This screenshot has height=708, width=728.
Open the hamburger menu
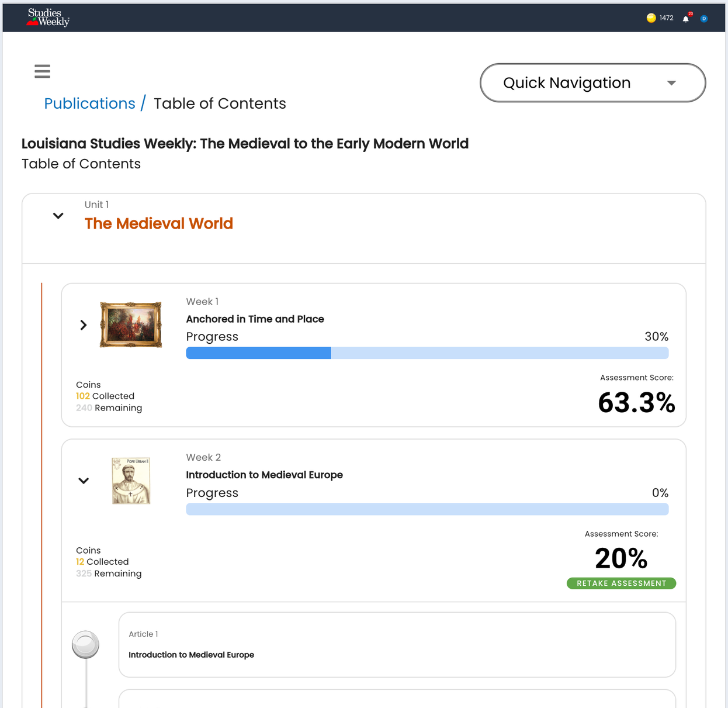click(42, 71)
